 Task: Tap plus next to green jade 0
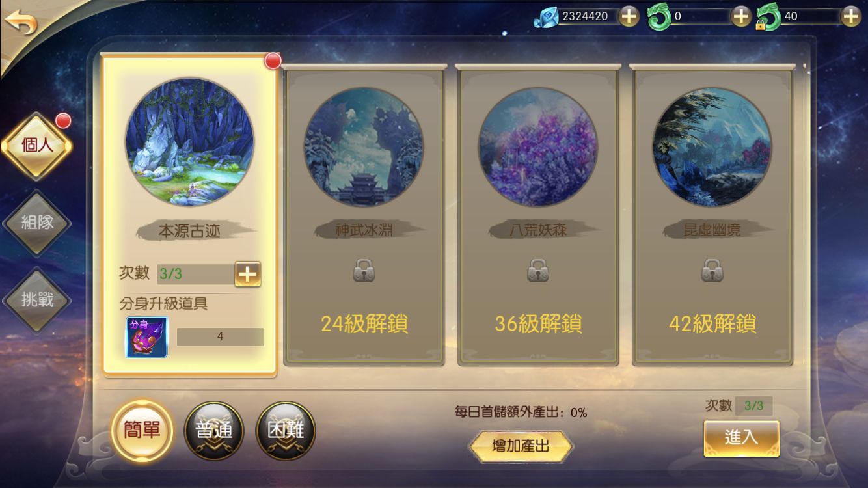(x=741, y=16)
